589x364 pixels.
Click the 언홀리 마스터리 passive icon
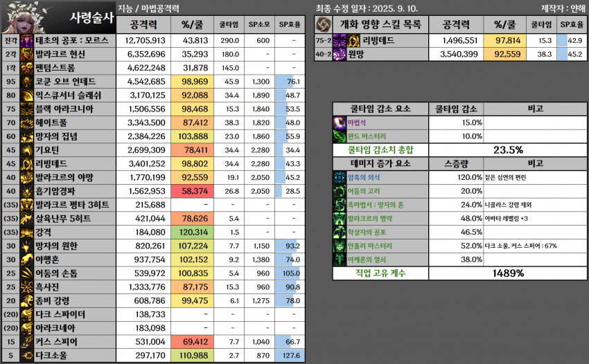340,246
